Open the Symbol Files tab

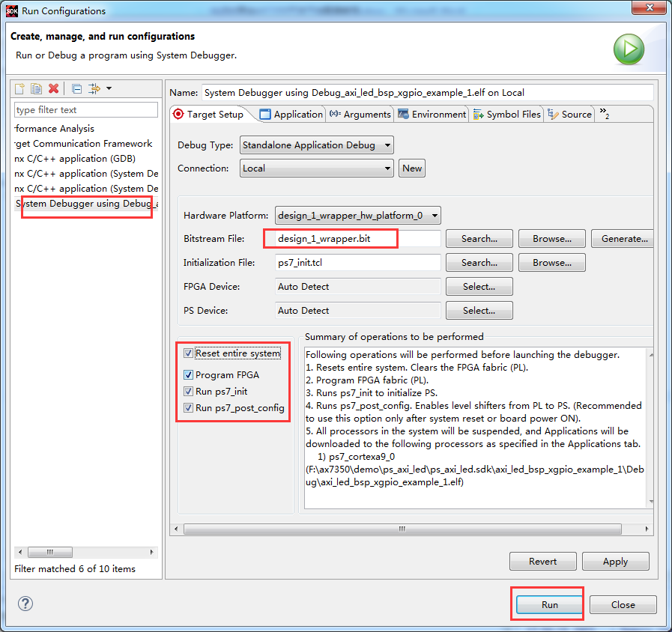[507, 115]
